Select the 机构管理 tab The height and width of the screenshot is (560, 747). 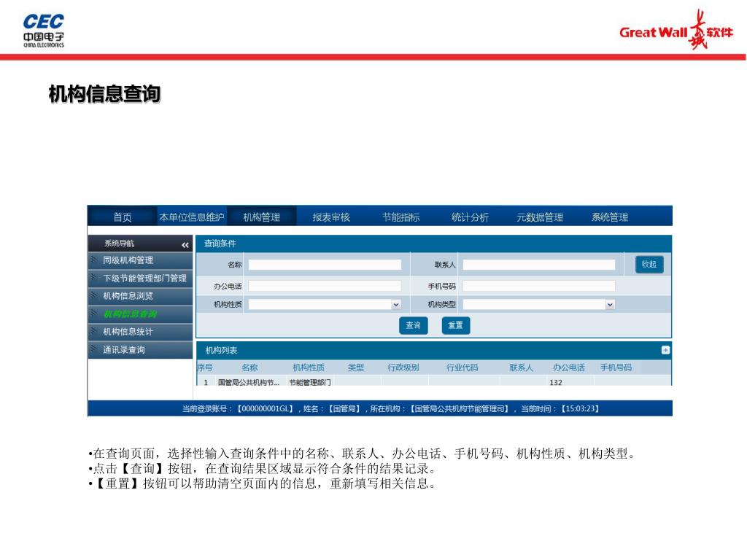pos(262,217)
